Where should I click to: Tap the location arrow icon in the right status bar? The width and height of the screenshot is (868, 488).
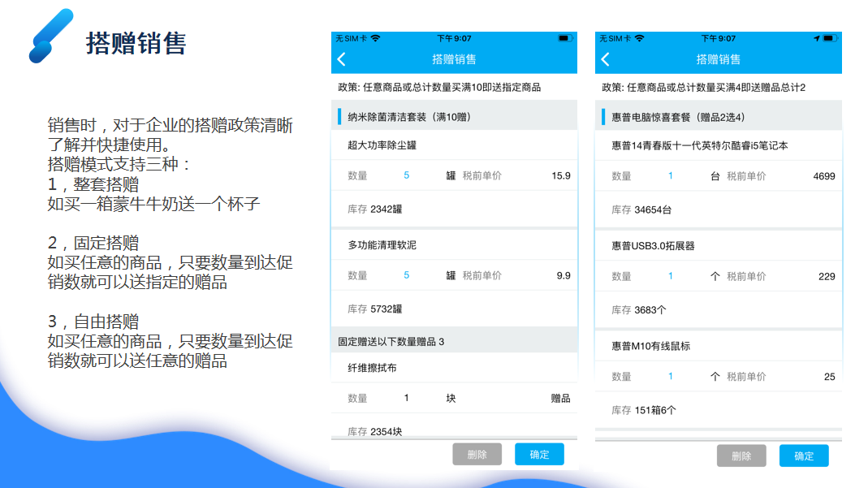(x=815, y=37)
